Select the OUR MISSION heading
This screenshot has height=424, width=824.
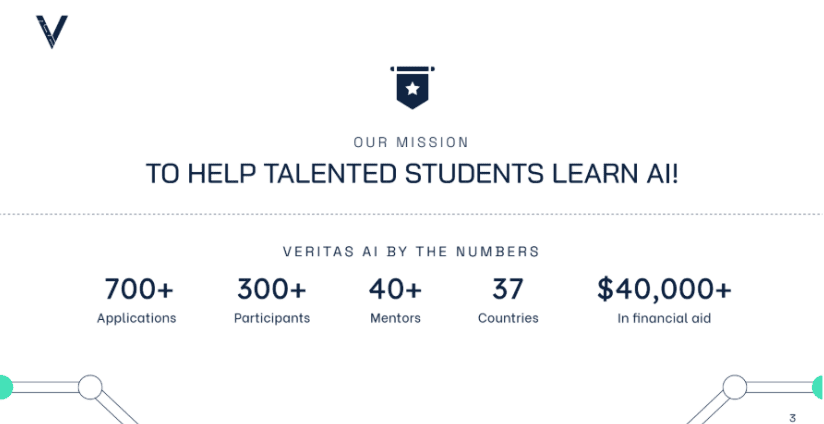tap(411, 142)
